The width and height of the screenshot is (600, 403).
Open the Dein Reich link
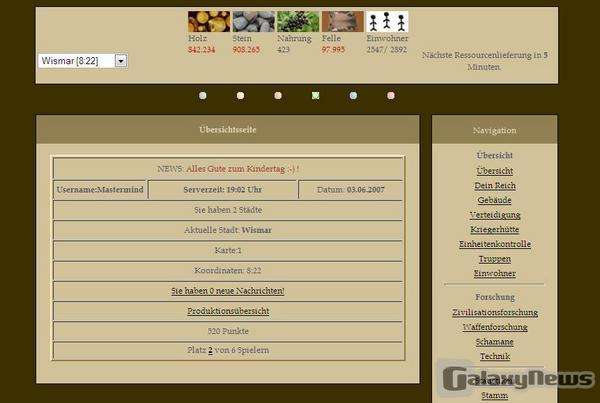click(x=495, y=186)
